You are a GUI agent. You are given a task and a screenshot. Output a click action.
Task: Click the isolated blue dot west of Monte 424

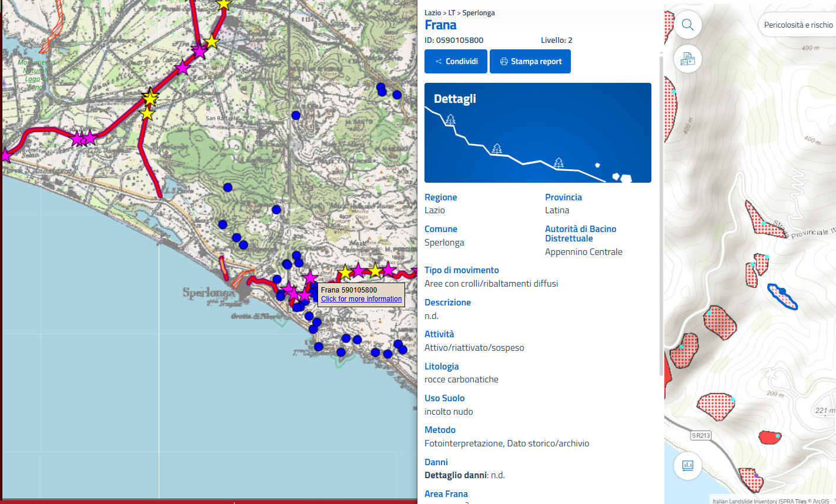228,187
